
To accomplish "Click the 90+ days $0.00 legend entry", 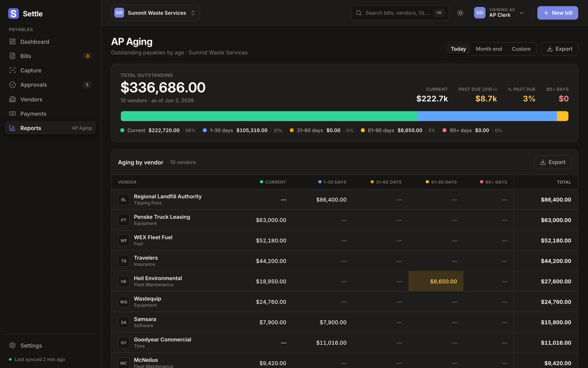I will [472, 130].
